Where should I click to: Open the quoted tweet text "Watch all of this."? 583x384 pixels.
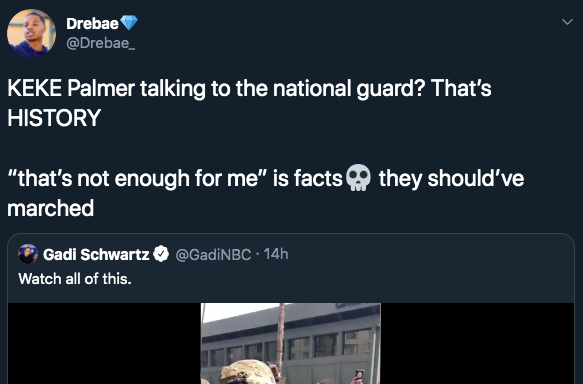tap(75, 279)
